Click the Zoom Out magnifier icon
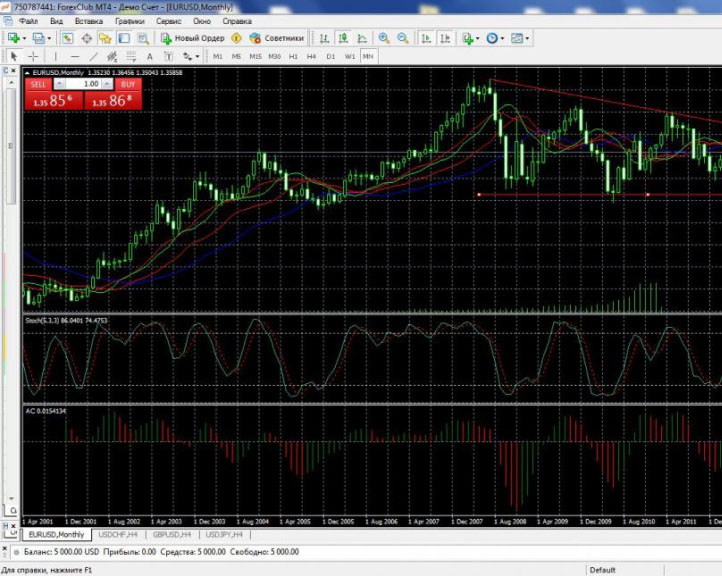722x576 pixels. point(402,38)
